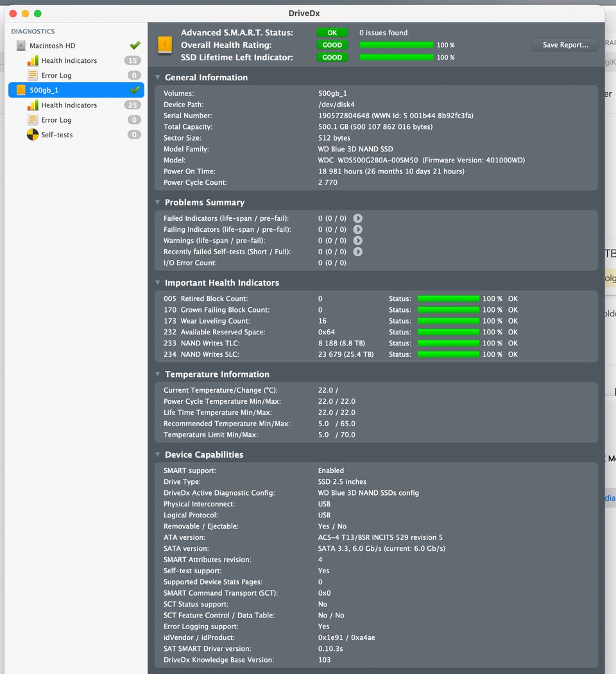Click the arrow icon next to Warnings
Screen dimensions: 616x674
point(357,241)
